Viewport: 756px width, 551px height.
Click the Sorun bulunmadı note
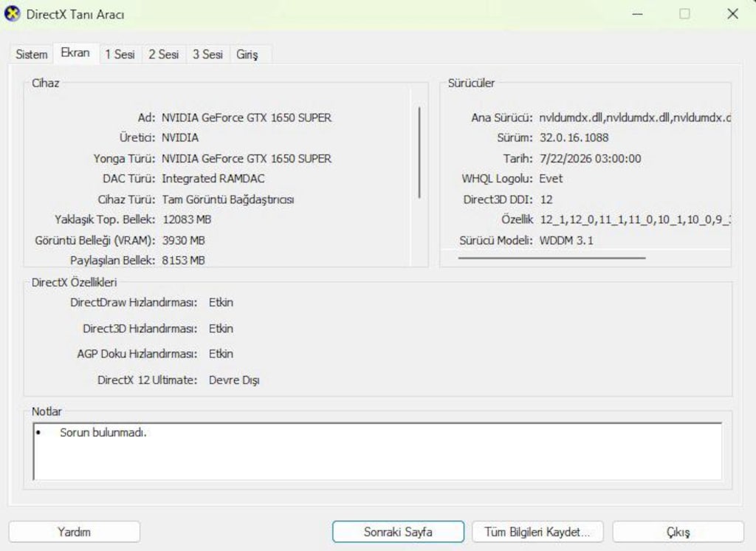(x=103, y=433)
